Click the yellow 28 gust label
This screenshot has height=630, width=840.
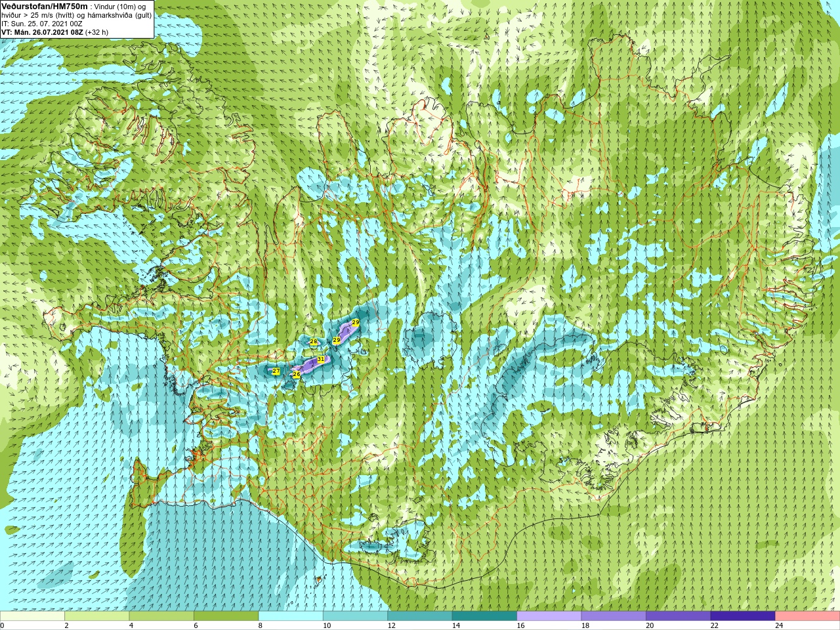314,342
